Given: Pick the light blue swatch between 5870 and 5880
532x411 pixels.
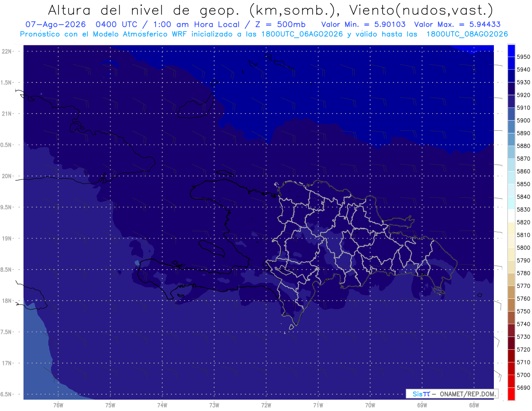Looking at the screenshot, I should click(x=511, y=152).
